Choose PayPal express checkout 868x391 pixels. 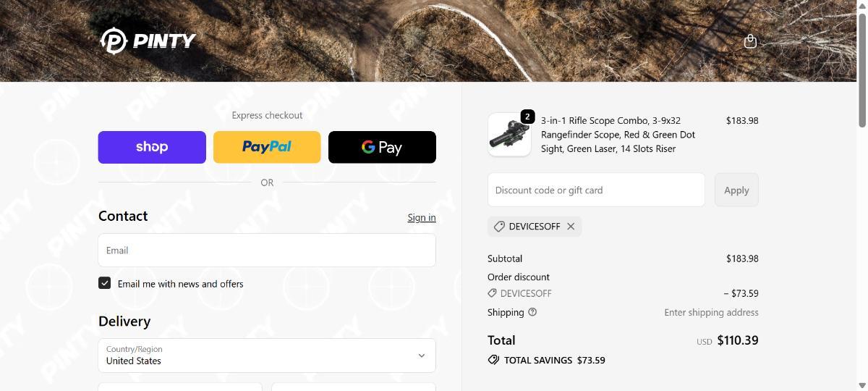[267, 147]
